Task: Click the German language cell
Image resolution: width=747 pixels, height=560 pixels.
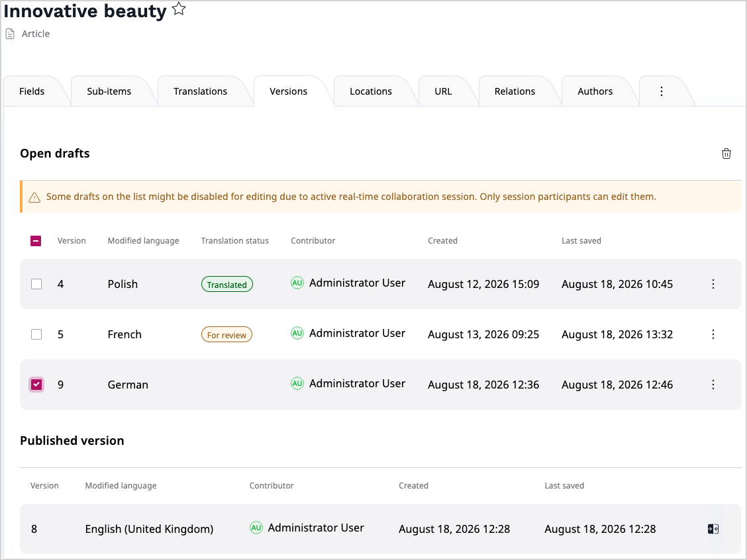Action: (x=128, y=385)
